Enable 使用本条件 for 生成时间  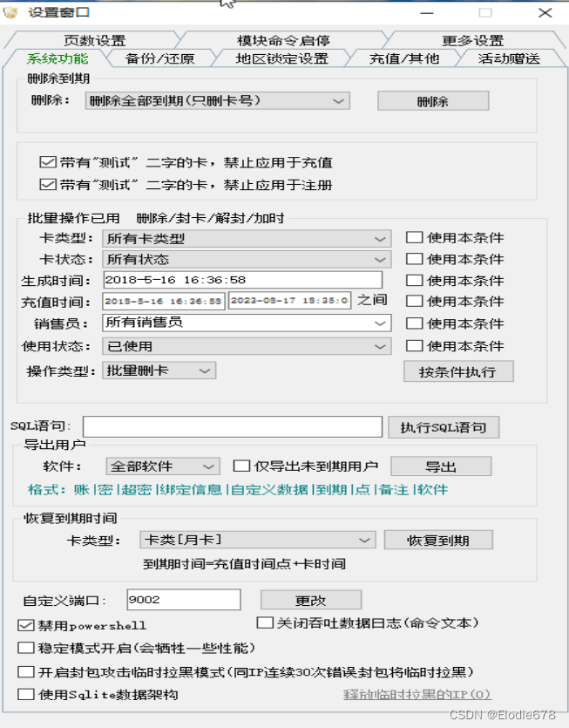415,280
